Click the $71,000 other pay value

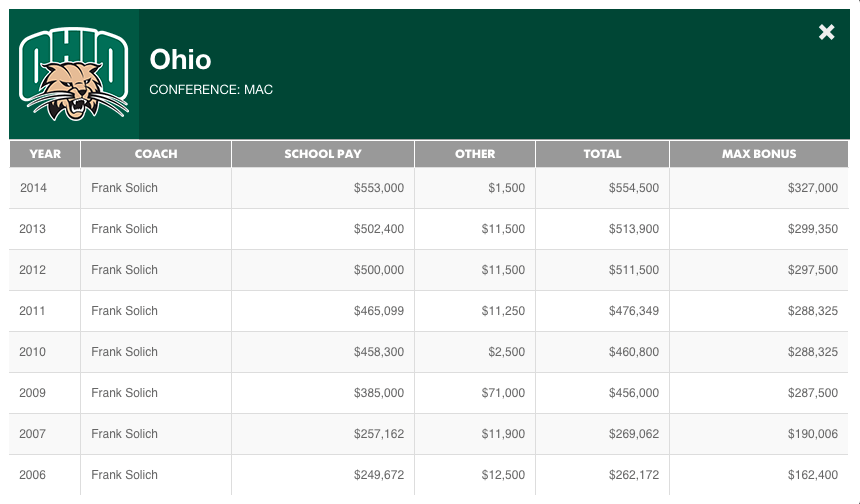click(x=503, y=393)
